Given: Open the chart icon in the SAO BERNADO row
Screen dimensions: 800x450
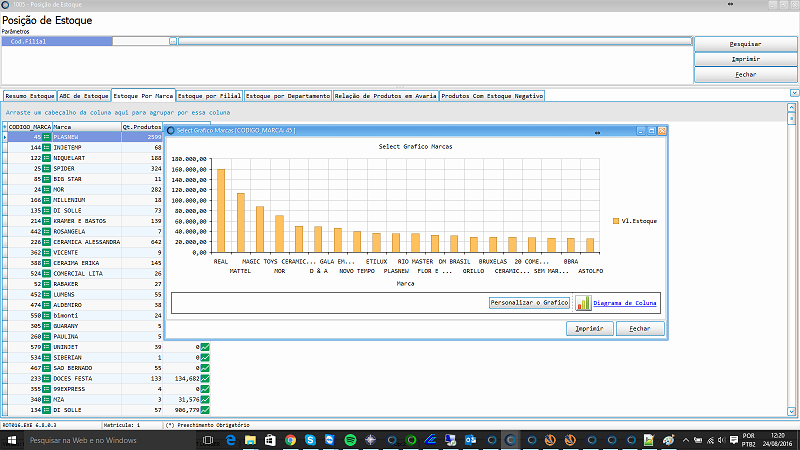Looking at the screenshot, I should tap(205, 368).
